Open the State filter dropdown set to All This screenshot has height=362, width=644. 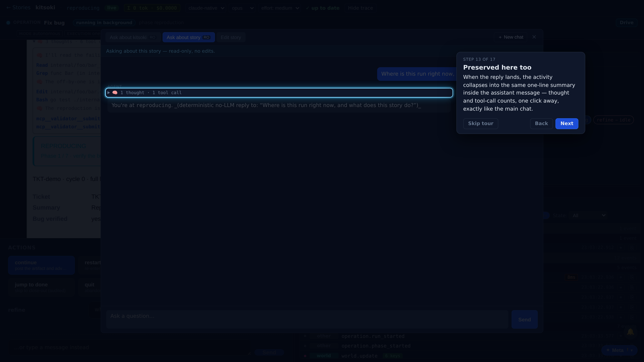coord(588,215)
